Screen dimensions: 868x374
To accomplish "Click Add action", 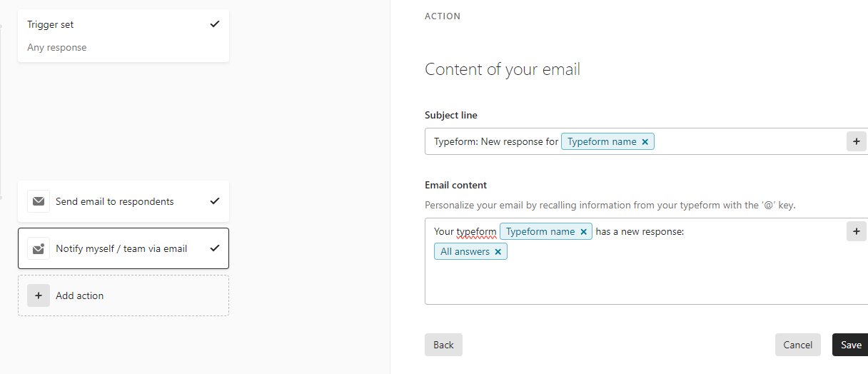I will (x=123, y=295).
